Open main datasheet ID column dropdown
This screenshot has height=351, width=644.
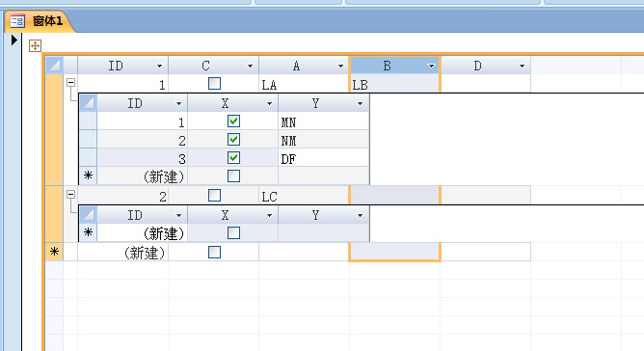[x=159, y=66]
